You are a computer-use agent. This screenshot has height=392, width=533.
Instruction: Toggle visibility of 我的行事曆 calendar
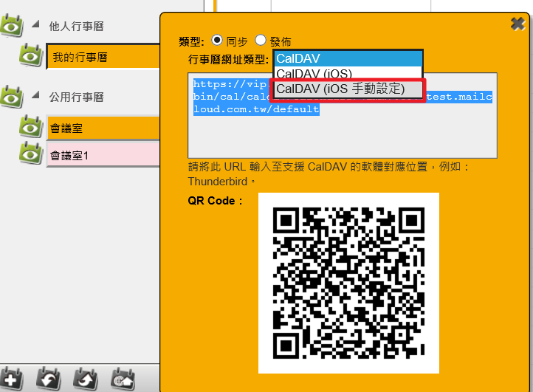click(x=31, y=55)
